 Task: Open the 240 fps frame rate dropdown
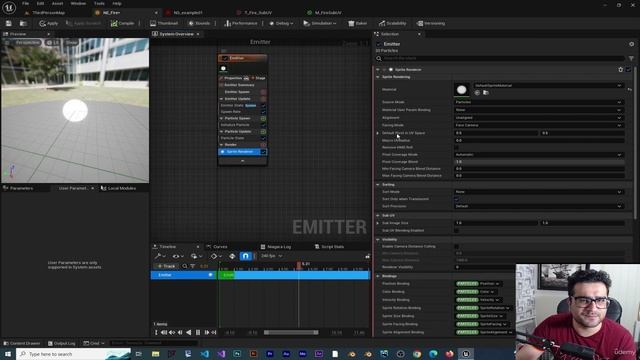(x=271, y=256)
